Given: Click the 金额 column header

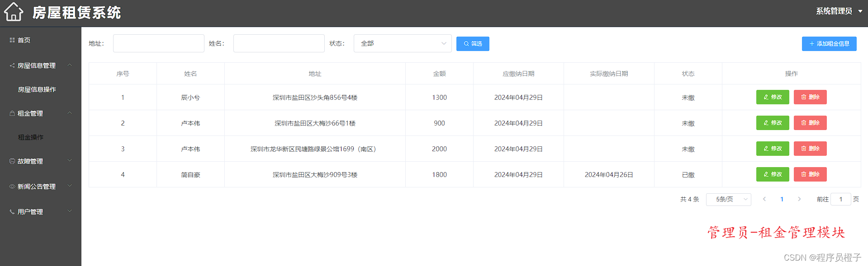Looking at the screenshot, I should click(x=439, y=74).
